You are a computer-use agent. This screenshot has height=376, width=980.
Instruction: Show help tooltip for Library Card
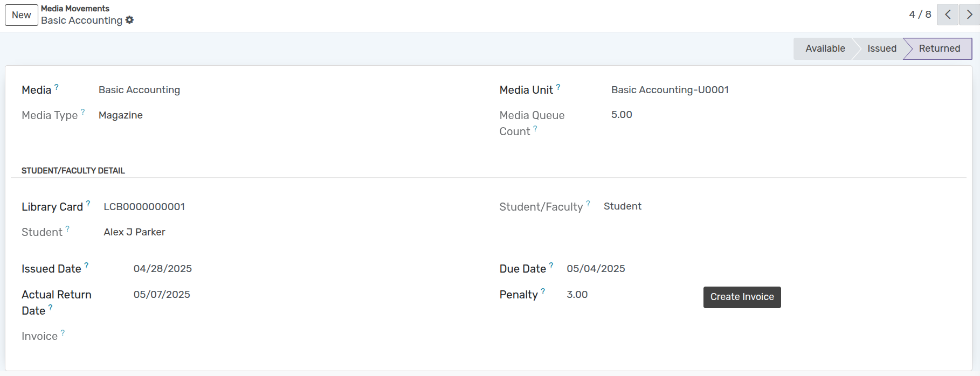click(88, 204)
